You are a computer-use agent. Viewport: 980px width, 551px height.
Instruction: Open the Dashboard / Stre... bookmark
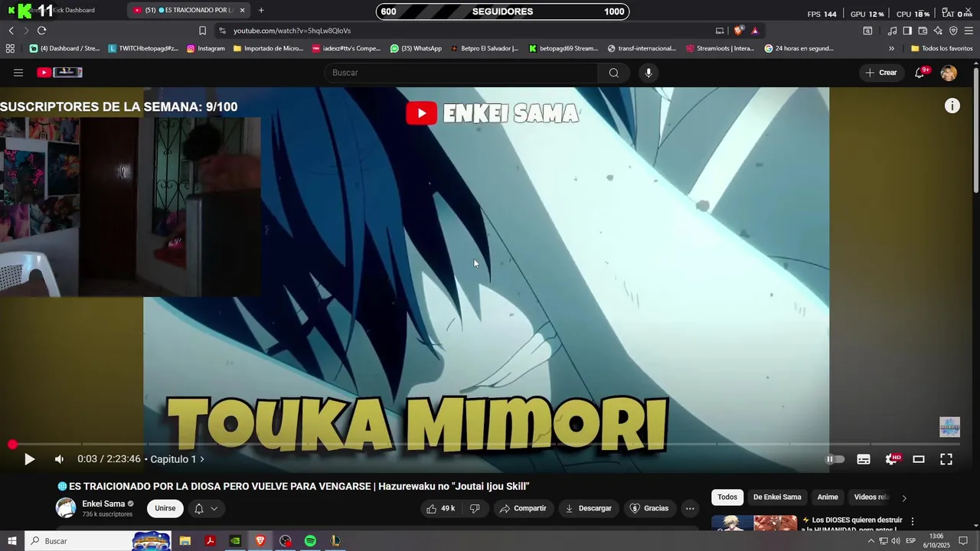(x=64, y=48)
